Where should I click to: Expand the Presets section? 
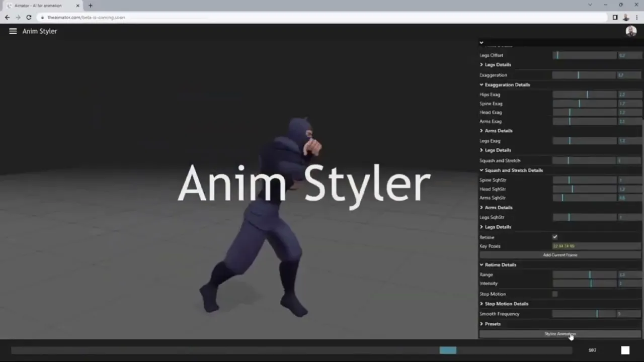(x=491, y=324)
